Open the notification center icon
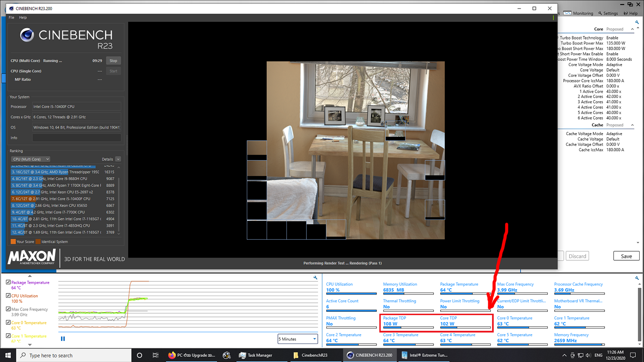The width and height of the screenshot is (644, 362). click(633, 355)
